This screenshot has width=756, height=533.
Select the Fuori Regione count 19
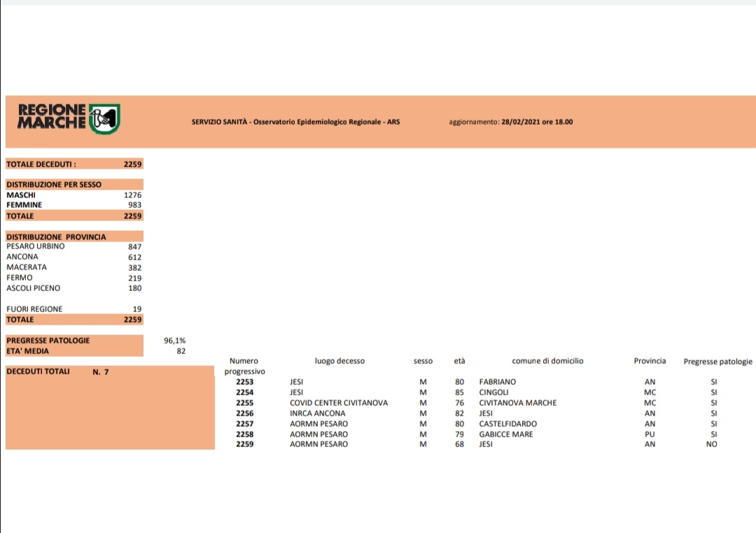pos(137,309)
